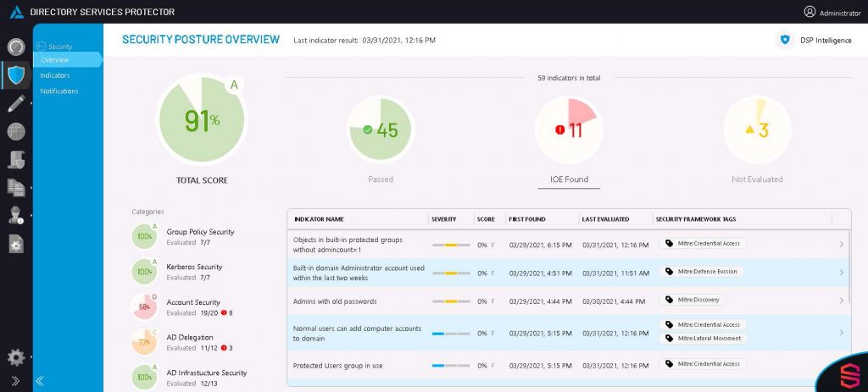Select the shield Security icon in sidebar
The image size is (868, 392).
(16, 75)
